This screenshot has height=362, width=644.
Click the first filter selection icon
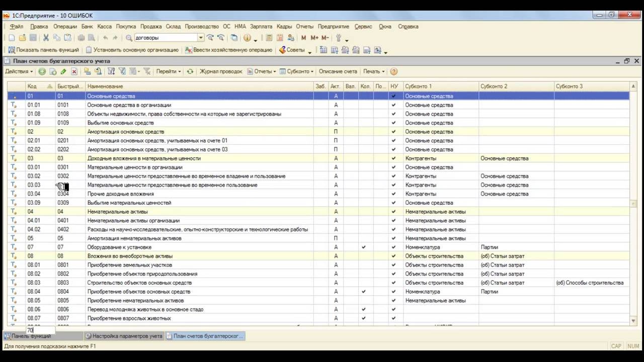111,71
